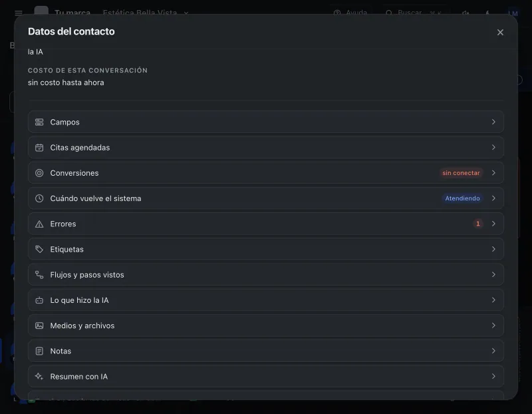Click the sparkle icon for Resumen con IA
The width and height of the screenshot is (532, 414).
tap(39, 376)
